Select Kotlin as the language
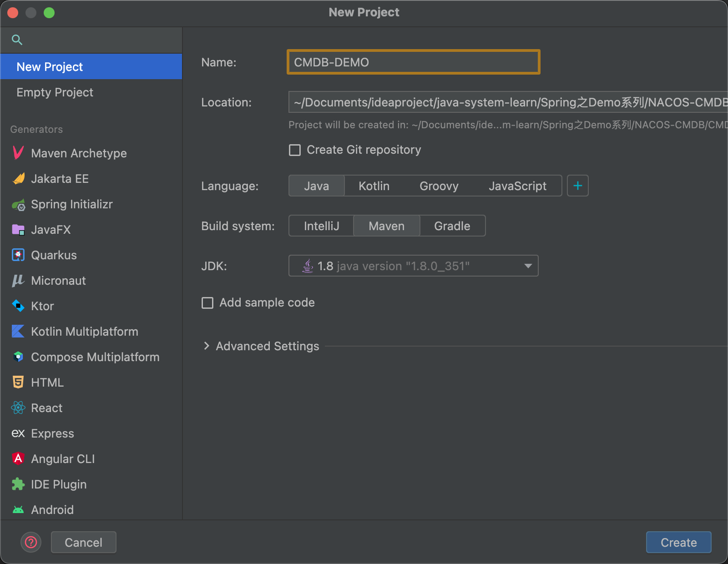Viewport: 728px width, 564px height. pos(374,186)
